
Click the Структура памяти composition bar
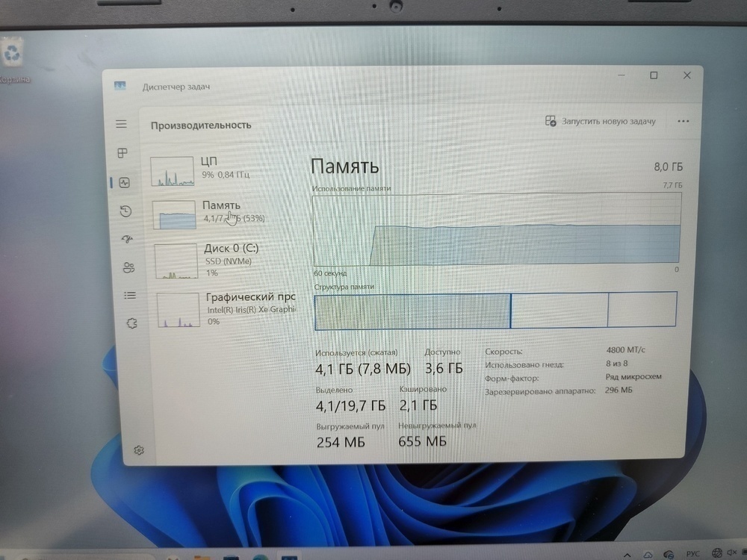(x=495, y=311)
